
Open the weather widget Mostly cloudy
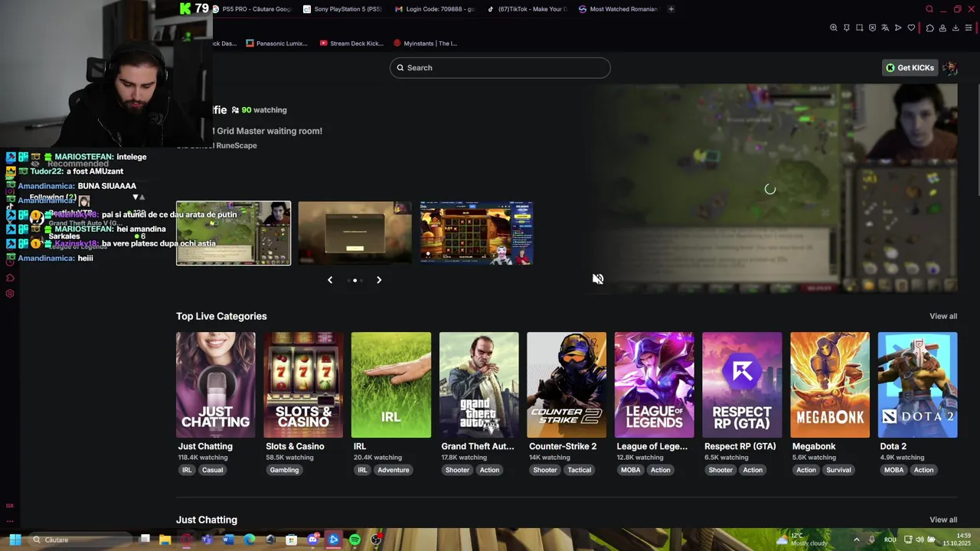click(x=802, y=540)
